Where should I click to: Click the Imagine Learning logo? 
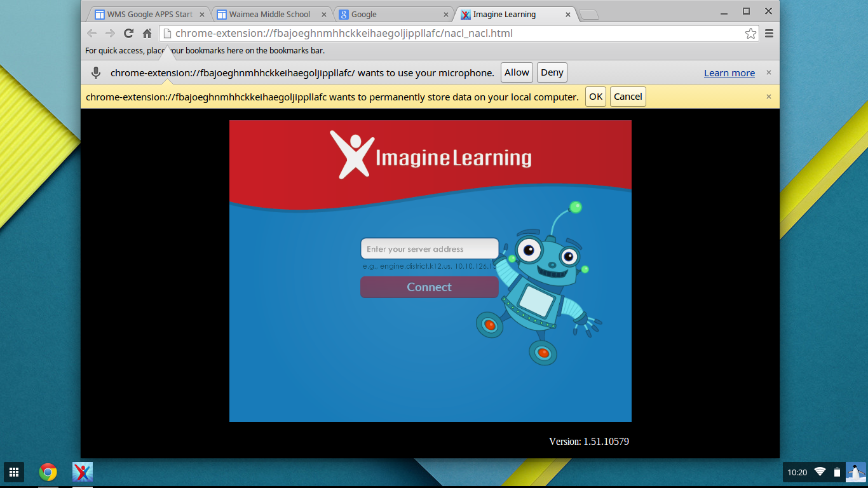pyautogui.click(x=430, y=154)
